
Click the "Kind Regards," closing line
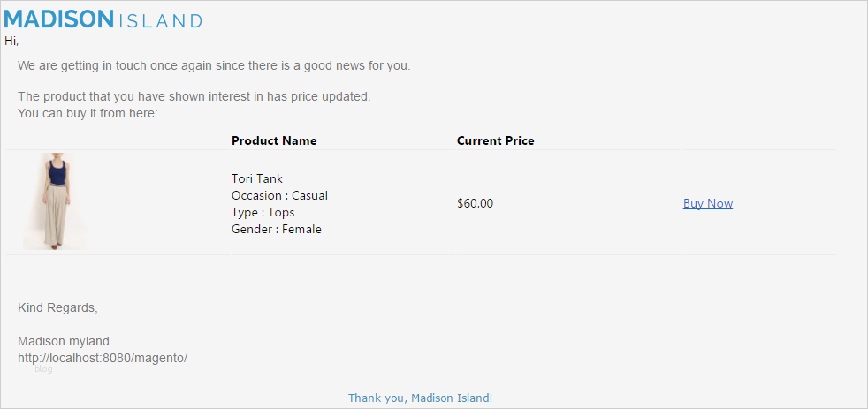coord(57,307)
